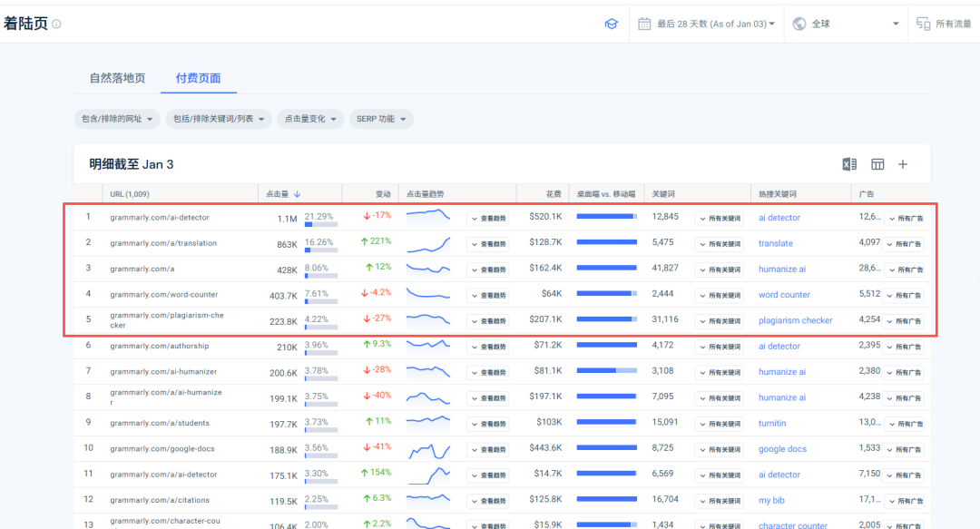Click the $520.1K spend value
The width and height of the screenshot is (980, 529).
[x=545, y=216]
